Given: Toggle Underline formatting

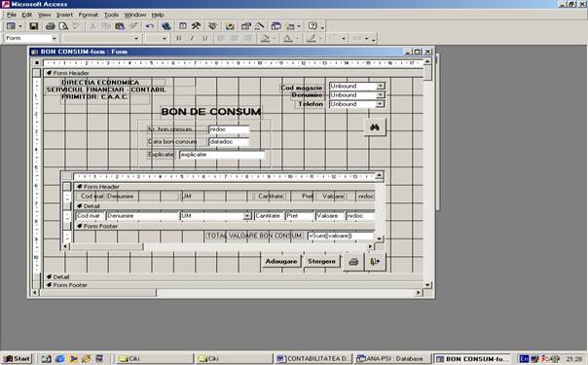Looking at the screenshot, I should tap(205, 38).
